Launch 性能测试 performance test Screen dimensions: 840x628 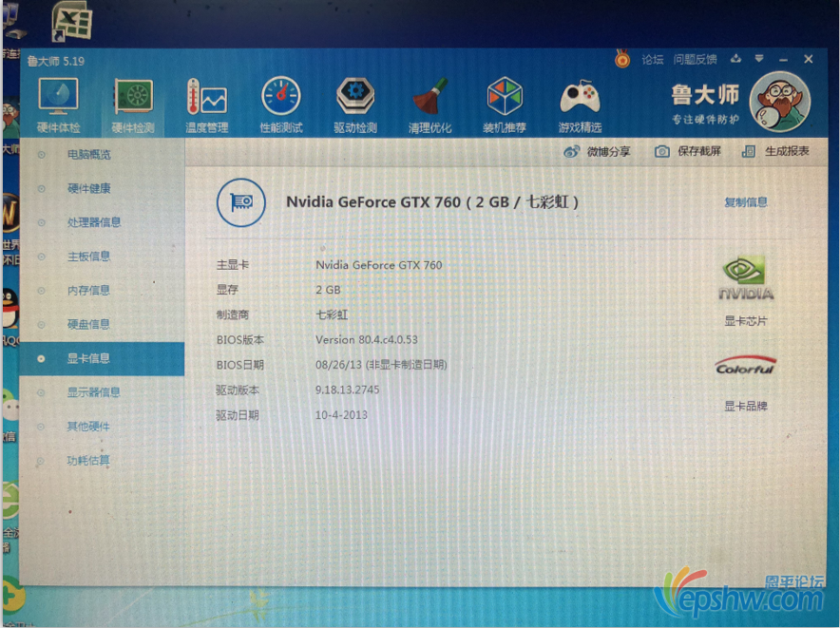tap(281, 105)
